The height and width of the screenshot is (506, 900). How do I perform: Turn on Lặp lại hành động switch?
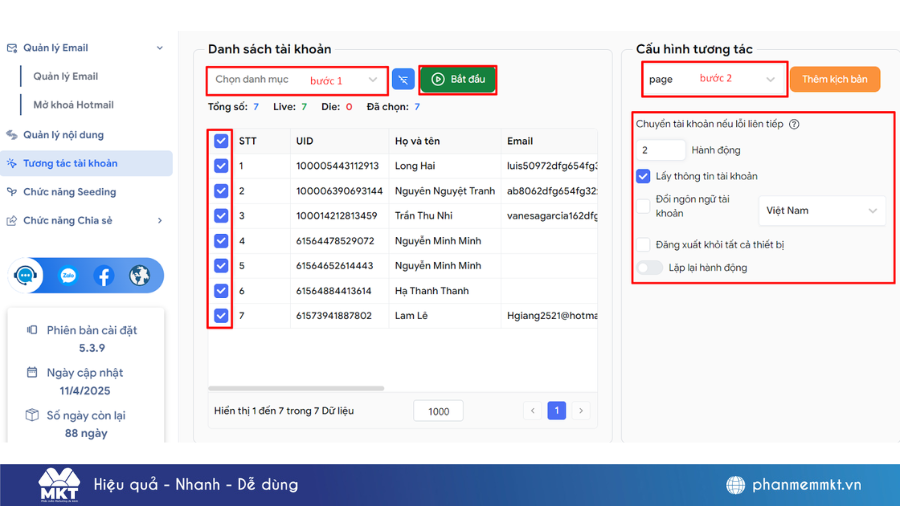(x=650, y=268)
